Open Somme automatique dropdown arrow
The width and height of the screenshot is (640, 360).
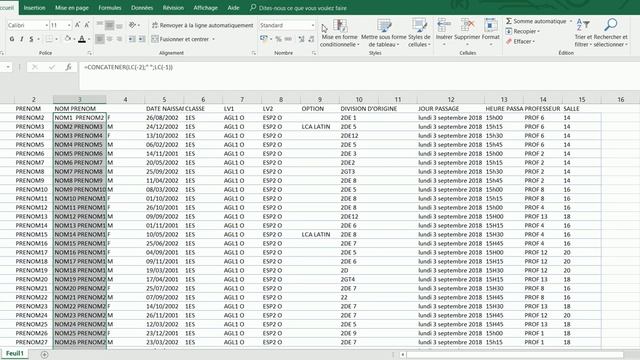tap(571, 21)
